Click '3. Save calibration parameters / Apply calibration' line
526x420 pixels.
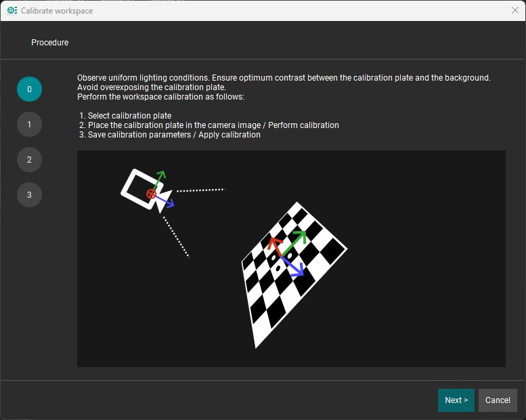(170, 135)
